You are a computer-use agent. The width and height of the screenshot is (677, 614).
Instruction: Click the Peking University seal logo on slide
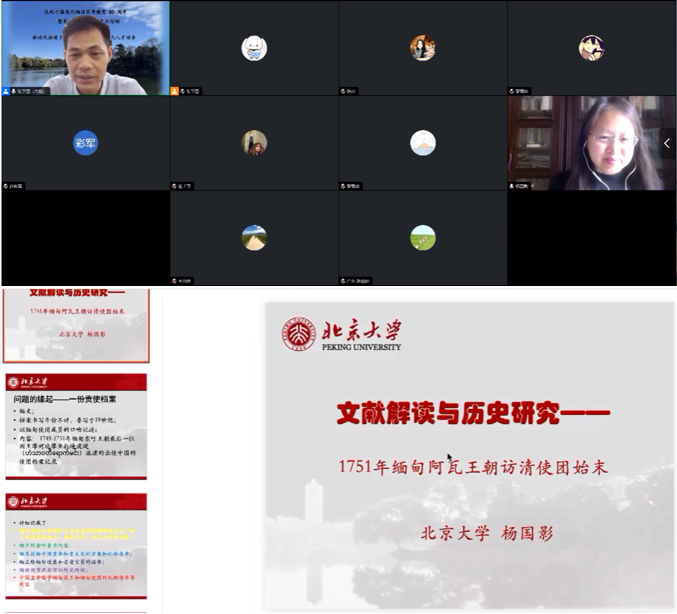tap(298, 334)
